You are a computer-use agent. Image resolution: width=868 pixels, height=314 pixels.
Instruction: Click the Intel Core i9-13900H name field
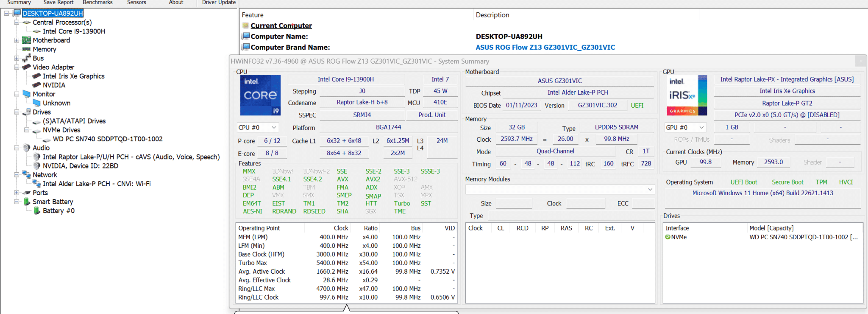[346, 79]
